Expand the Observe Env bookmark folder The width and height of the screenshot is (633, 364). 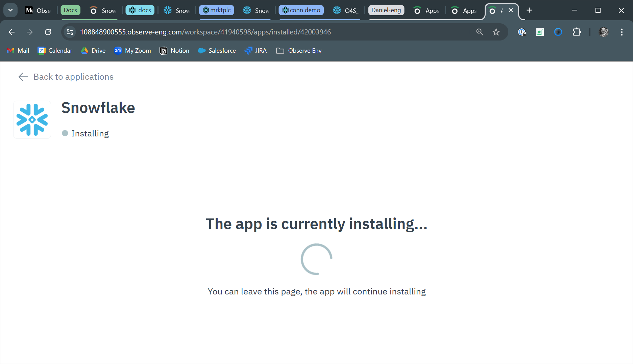coord(299,51)
